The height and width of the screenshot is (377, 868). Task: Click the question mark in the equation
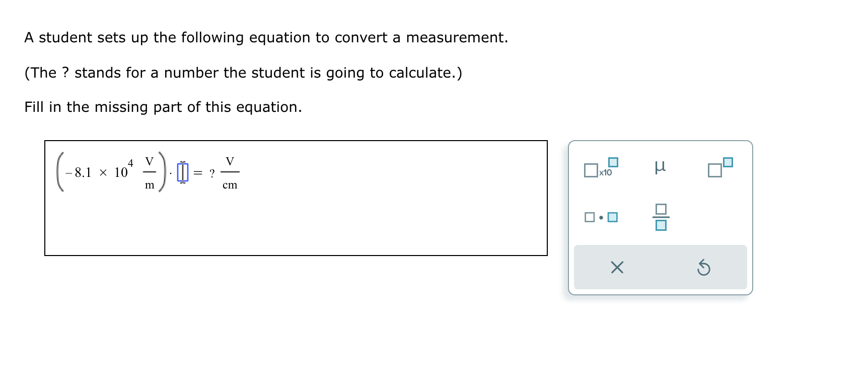[x=212, y=174]
